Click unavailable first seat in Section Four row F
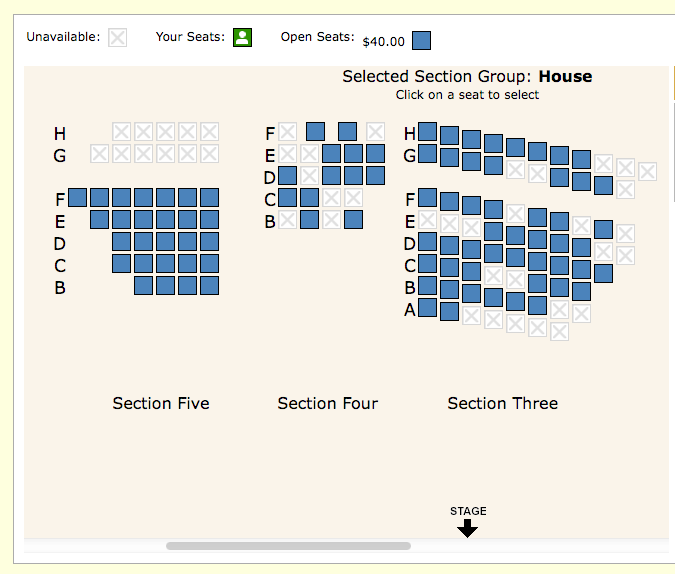The image size is (675, 574). 288,131
